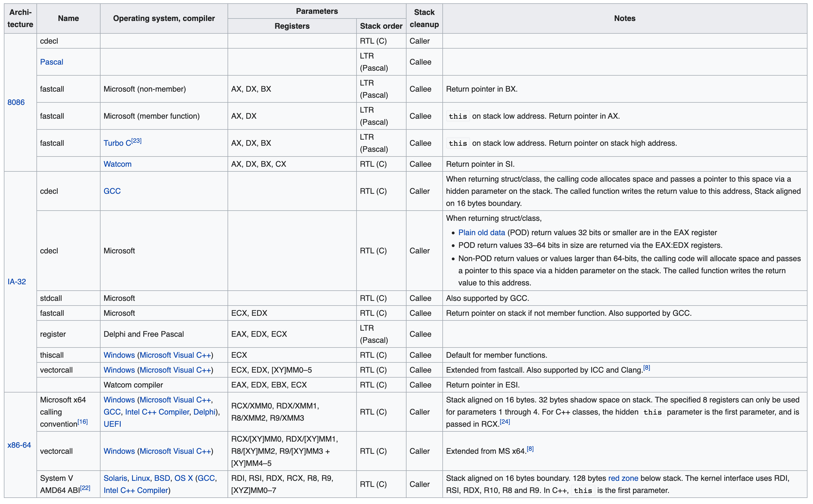Screen dimensions: 813x504
Task: Click GCC link in the Microsoft x64 row
Action: coord(112,412)
